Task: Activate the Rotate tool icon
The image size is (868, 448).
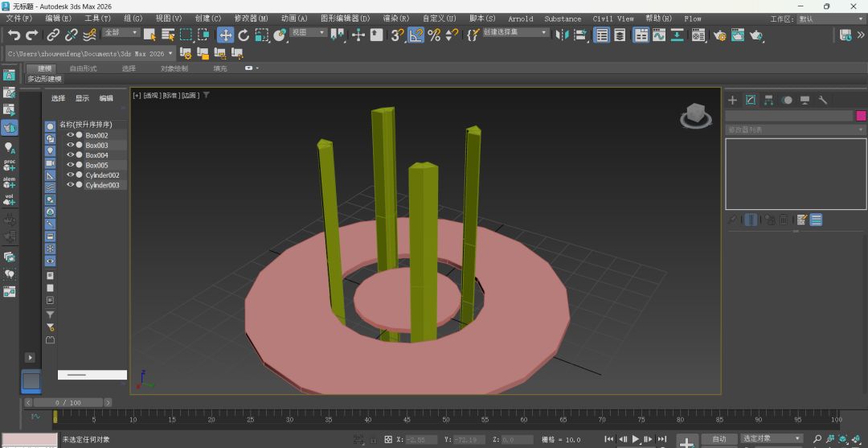Action: (244, 35)
